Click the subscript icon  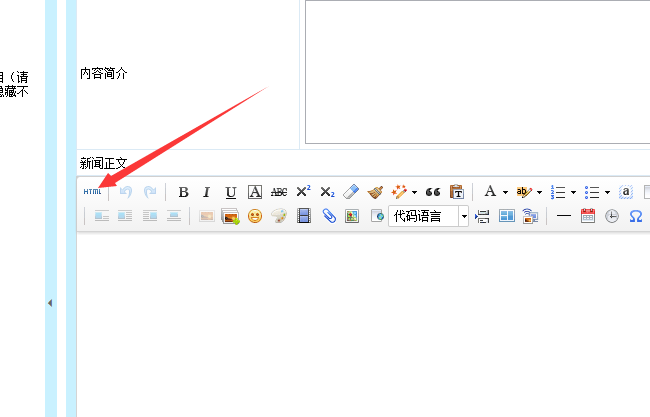coord(327,192)
